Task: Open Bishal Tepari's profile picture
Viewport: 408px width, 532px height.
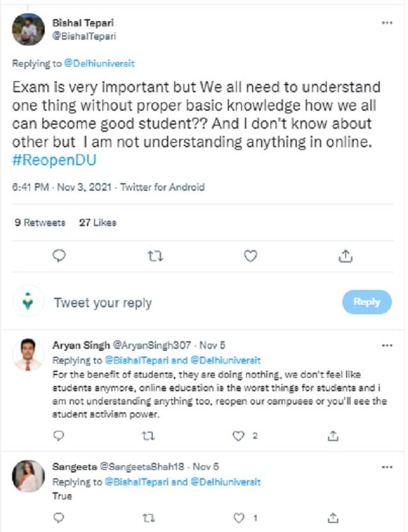Action: (29, 29)
